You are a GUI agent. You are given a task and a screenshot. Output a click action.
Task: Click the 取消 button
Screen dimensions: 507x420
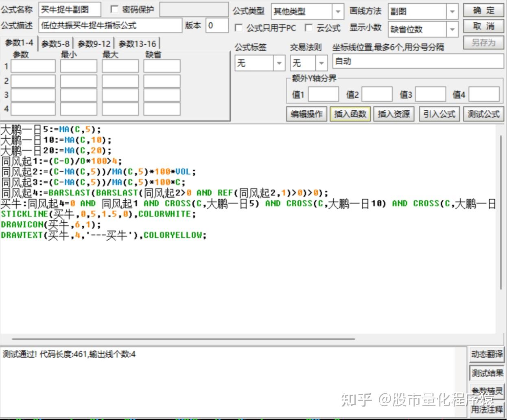pyautogui.click(x=483, y=26)
